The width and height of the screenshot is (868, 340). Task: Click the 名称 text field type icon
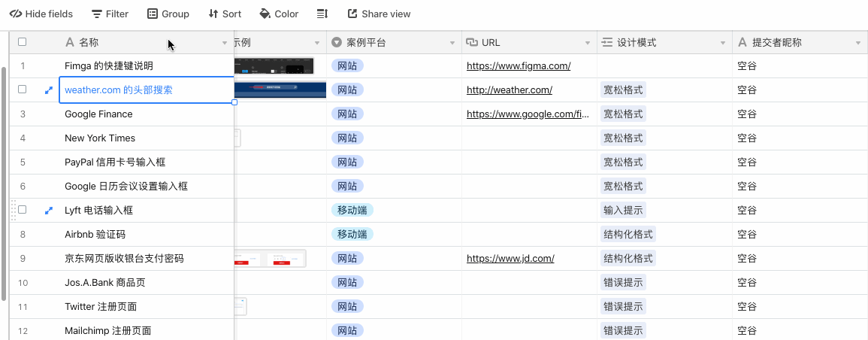69,42
